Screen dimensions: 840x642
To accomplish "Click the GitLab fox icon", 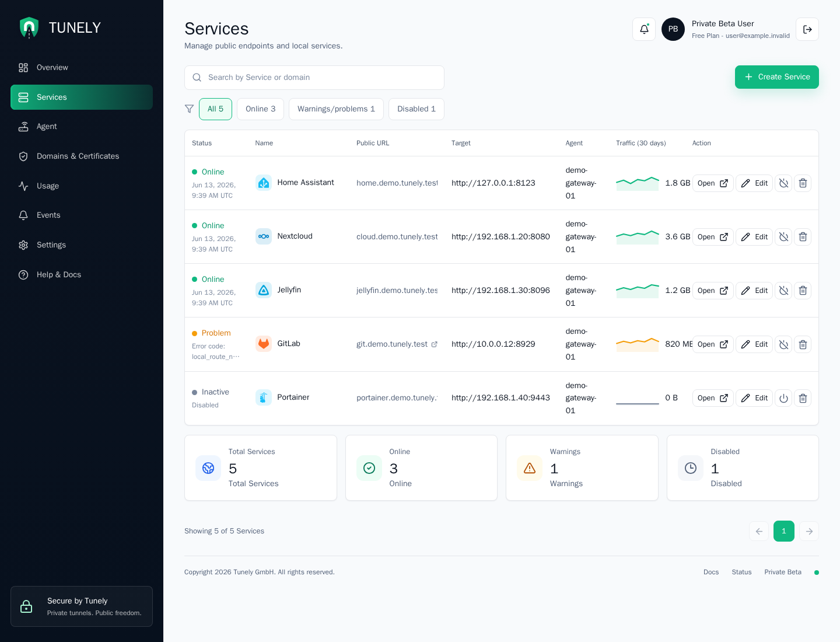I will pyautogui.click(x=264, y=344).
